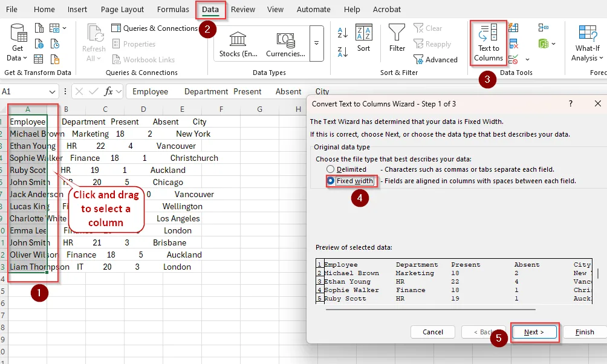Screen dimensions: 607x364
Task: Expand the formula bar function dropdown
Action: (119, 92)
